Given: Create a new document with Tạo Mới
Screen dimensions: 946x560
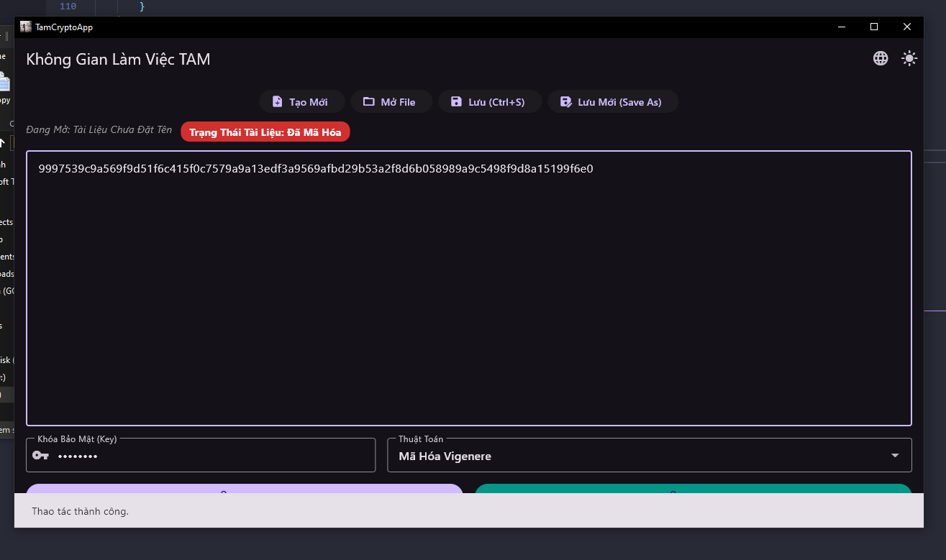Looking at the screenshot, I should (301, 102).
